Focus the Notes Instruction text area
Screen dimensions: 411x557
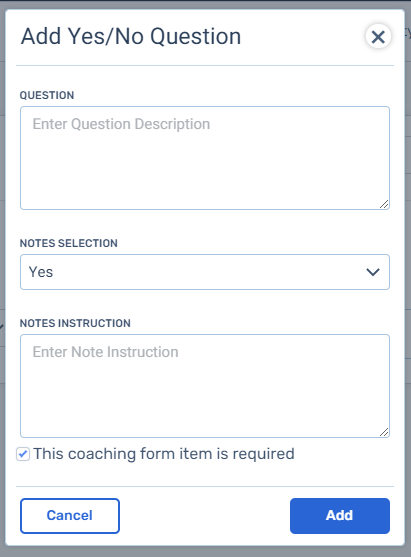[205, 386]
